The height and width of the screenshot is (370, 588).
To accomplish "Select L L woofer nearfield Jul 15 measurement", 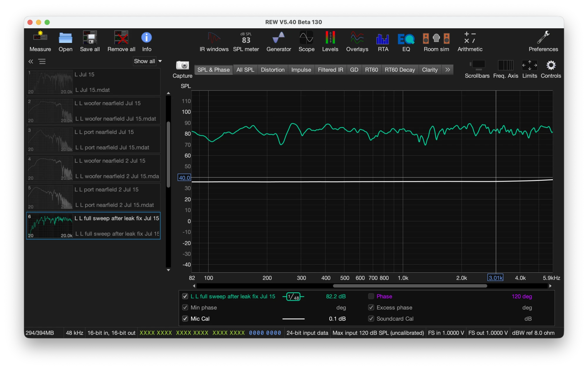I will (93, 111).
